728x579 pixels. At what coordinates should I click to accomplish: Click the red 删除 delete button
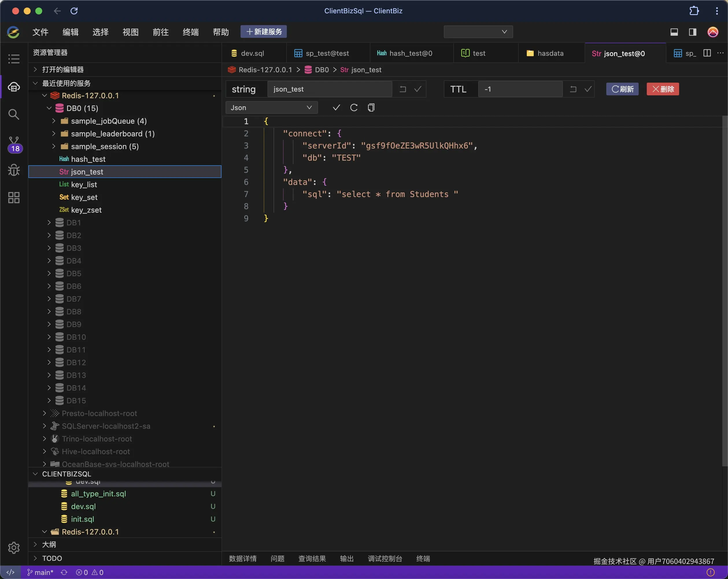[662, 89]
